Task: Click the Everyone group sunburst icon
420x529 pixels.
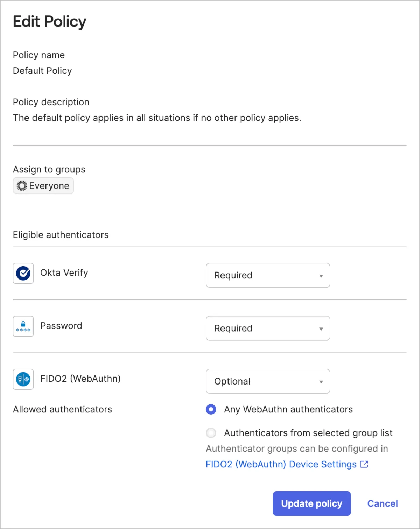Action: click(x=22, y=186)
